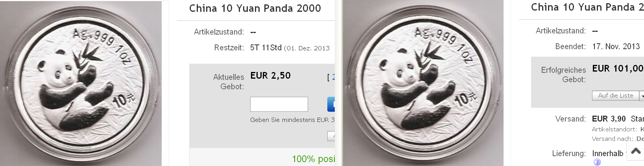The height and width of the screenshot is (166, 644).
Task: Click the active listing title China 10 Yuan Panda 2000
Action: pos(255,8)
